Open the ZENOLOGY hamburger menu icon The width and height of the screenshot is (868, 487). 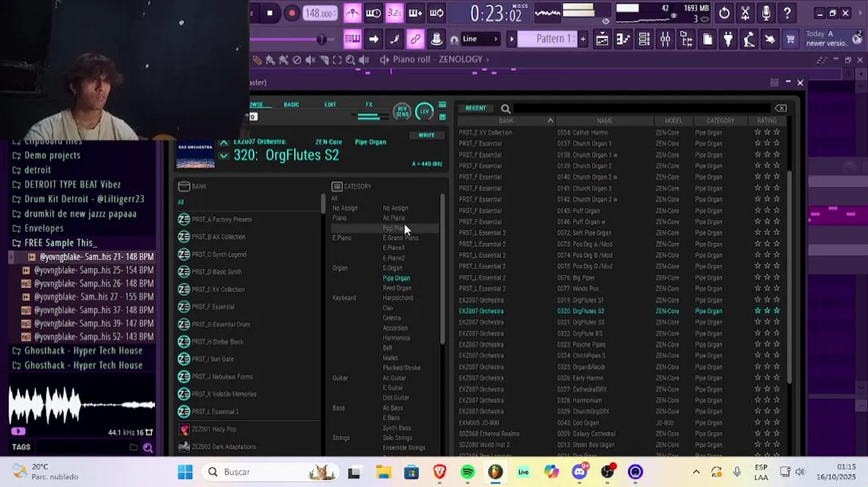442,105
